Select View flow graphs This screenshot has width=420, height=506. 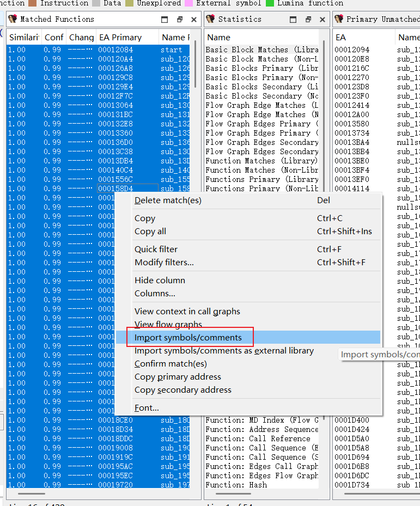point(248,324)
